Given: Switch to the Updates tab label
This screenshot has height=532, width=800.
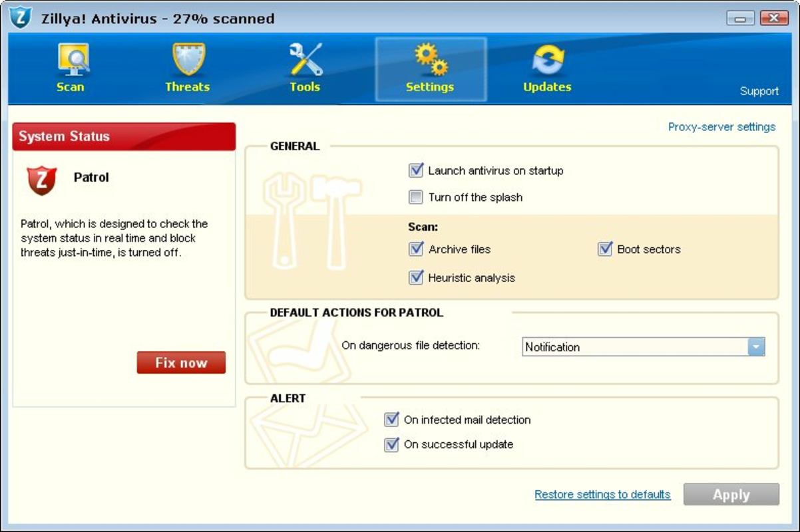Looking at the screenshot, I should tap(547, 87).
